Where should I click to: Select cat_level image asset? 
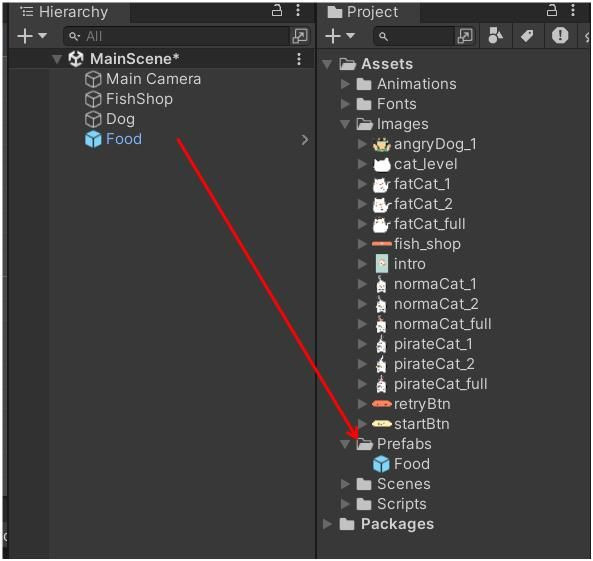[426, 164]
